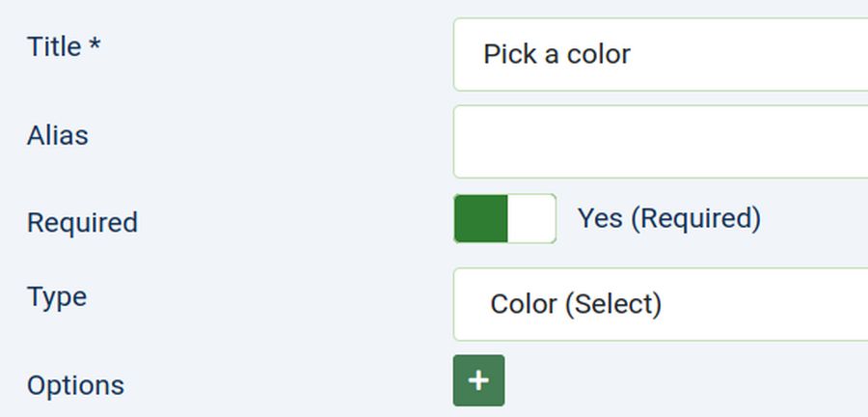Screen dimensions: 868x417
Task: Click the Options label
Action: pos(75,385)
